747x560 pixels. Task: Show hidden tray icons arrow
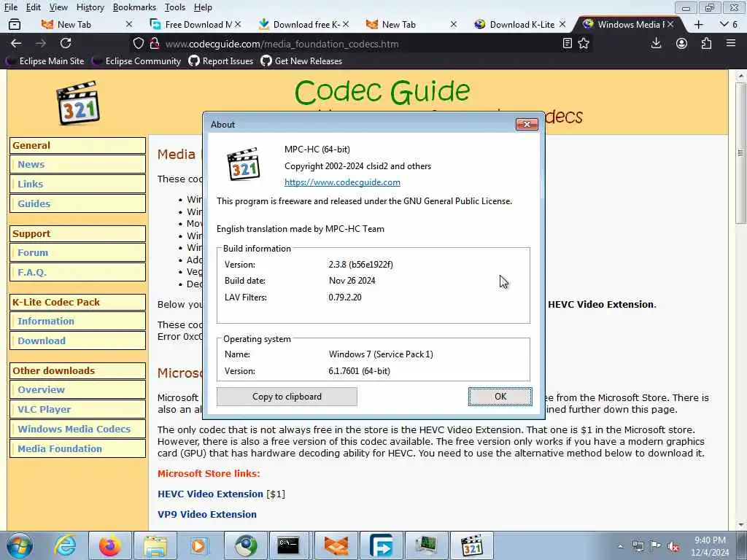point(620,546)
